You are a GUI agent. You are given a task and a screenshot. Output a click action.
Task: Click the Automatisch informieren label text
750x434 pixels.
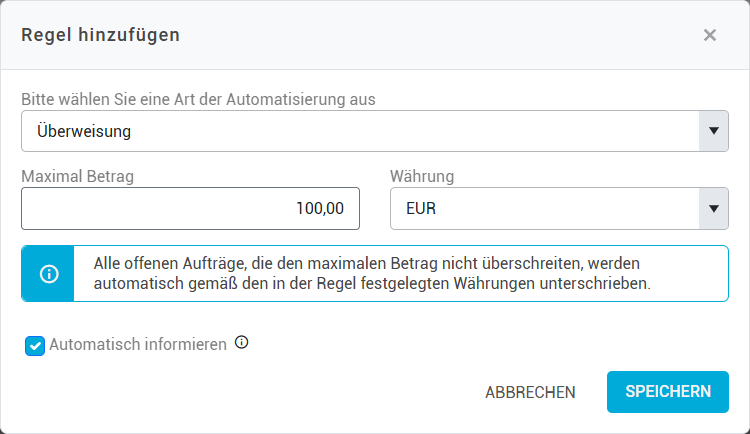point(137,345)
